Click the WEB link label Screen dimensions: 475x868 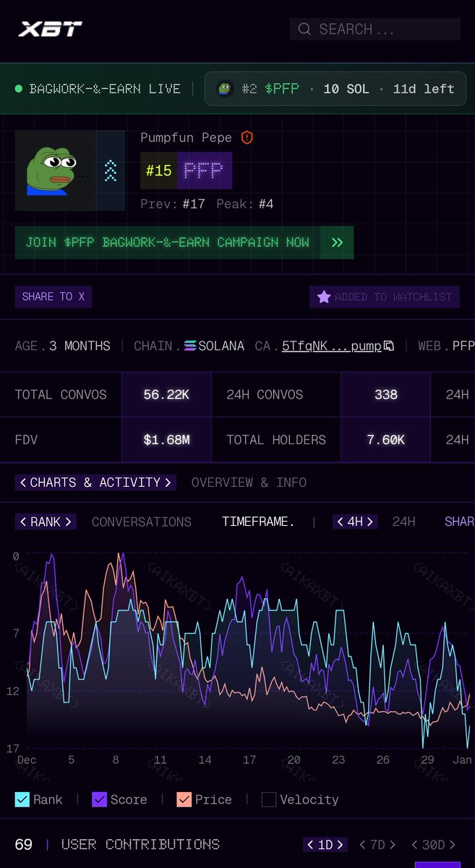click(433, 346)
